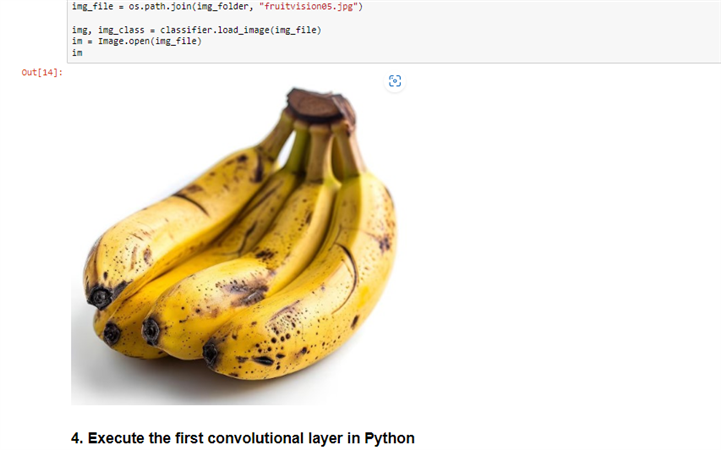The image size is (721, 450).
Task: Click the heading 'Execute the first convolutional layer'
Action: click(x=243, y=438)
